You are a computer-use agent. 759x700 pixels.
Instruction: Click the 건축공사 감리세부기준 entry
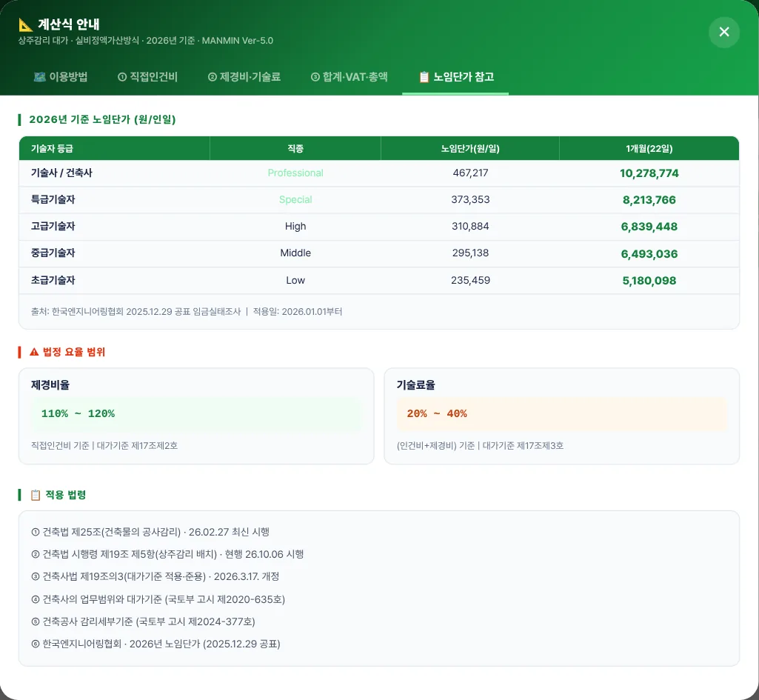click(x=143, y=621)
